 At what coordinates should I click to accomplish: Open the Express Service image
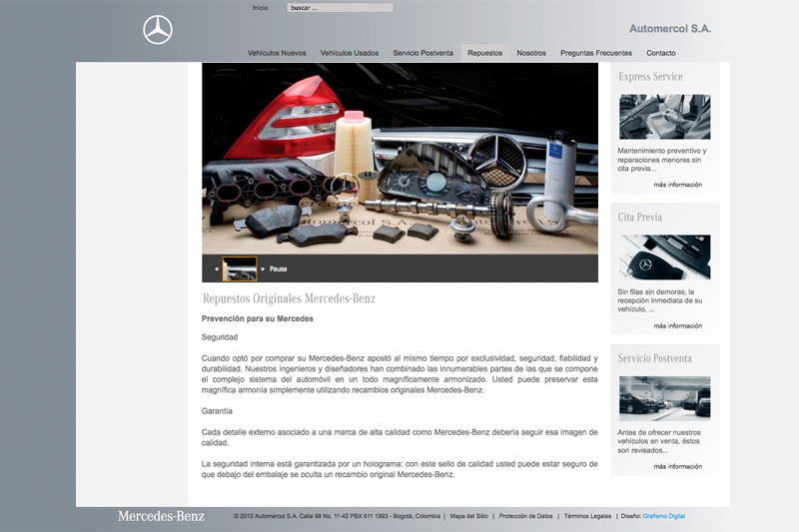pyautogui.click(x=664, y=117)
